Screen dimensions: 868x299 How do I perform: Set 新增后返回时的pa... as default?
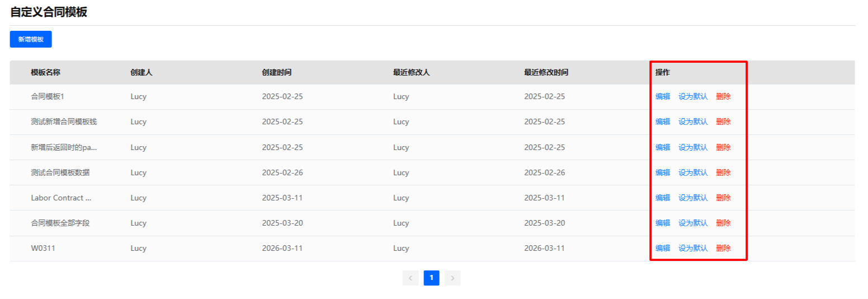click(693, 147)
